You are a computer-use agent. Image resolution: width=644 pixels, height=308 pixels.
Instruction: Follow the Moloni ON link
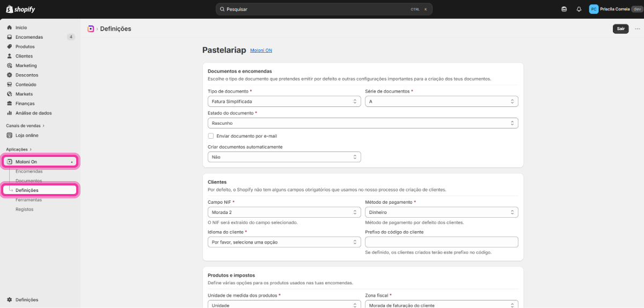(x=261, y=51)
